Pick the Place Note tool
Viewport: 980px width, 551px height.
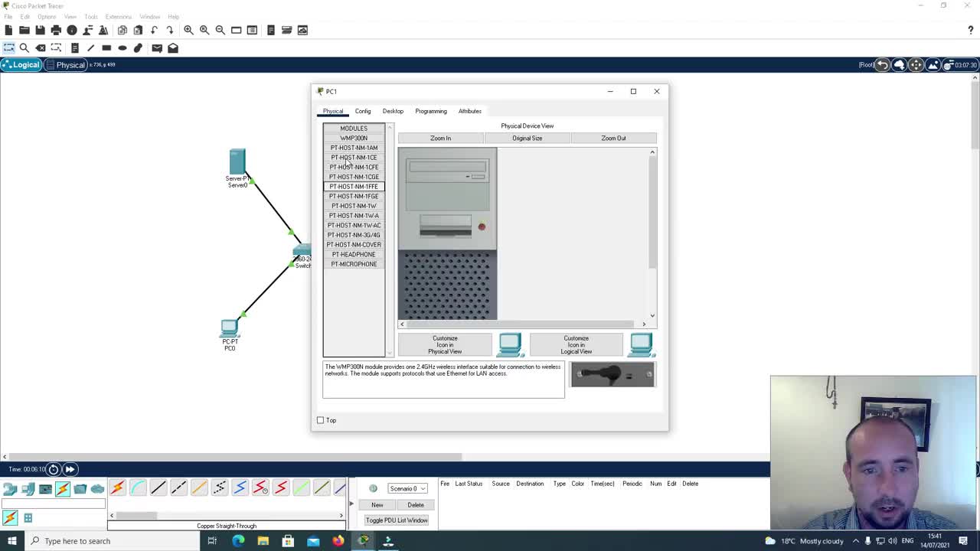[x=74, y=47]
